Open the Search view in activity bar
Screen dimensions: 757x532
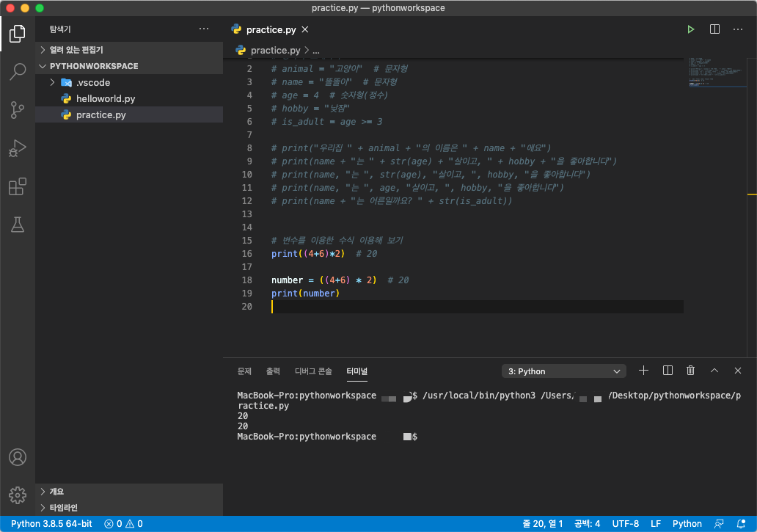18,71
